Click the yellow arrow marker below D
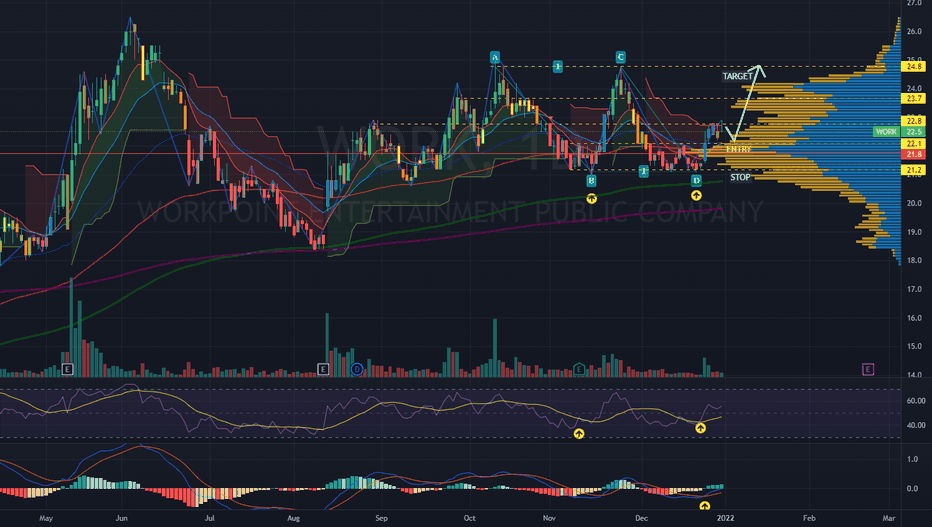Screen dimensions: 932x527 (x=696, y=195)
